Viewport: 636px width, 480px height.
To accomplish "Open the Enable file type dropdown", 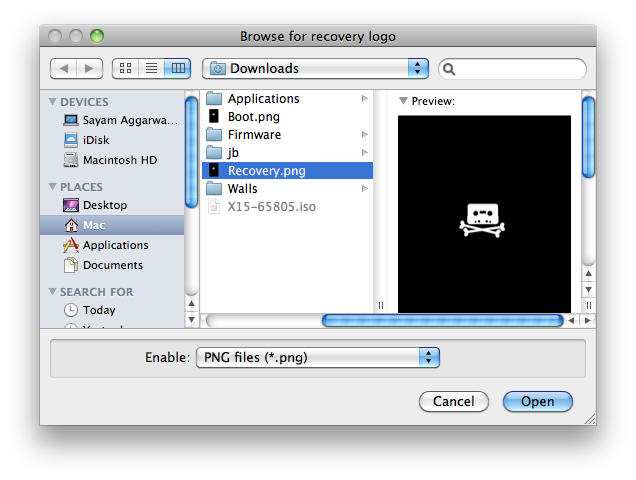I will pos(317,357).
